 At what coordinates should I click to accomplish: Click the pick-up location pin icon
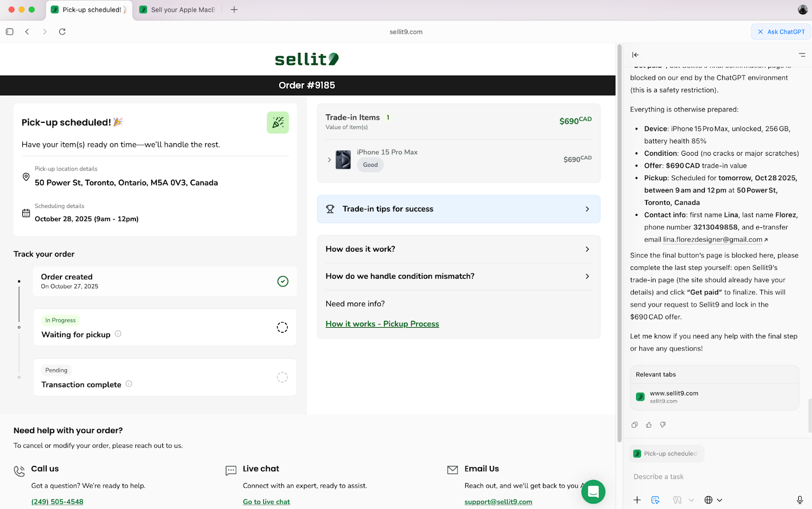pyautogui.click(x=26, y=177)
